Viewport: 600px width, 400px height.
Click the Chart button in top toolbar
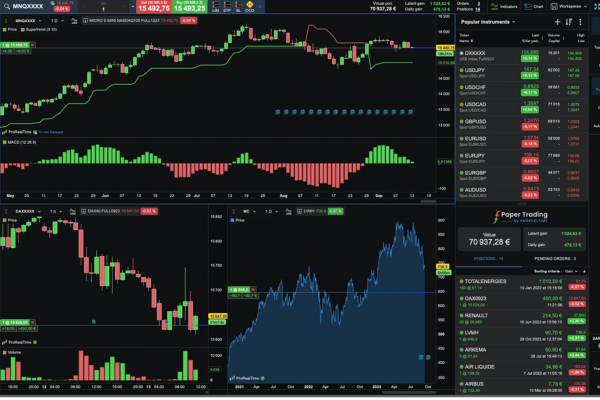[534, 5]
